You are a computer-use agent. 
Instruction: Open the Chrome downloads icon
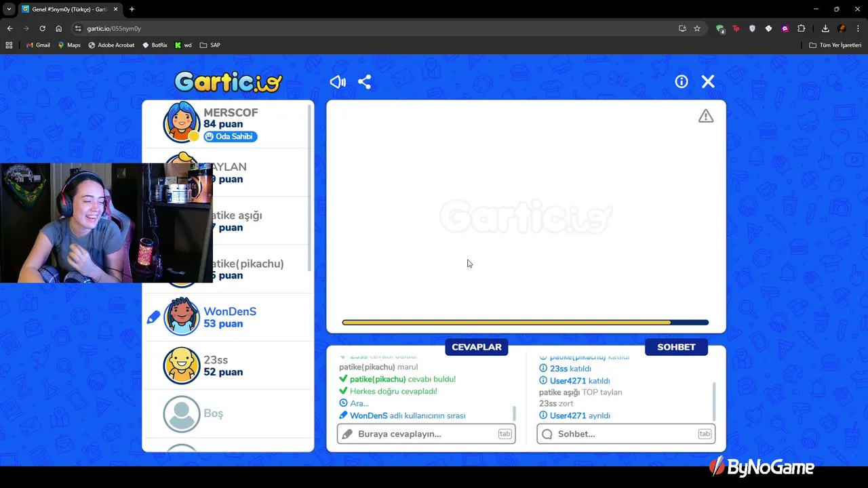(825, 28)
